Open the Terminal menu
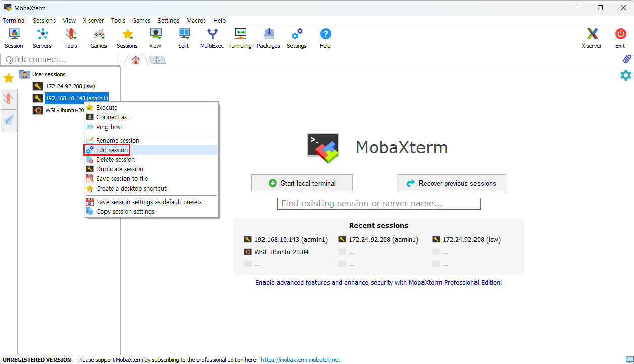 click(x=14, y=21)
